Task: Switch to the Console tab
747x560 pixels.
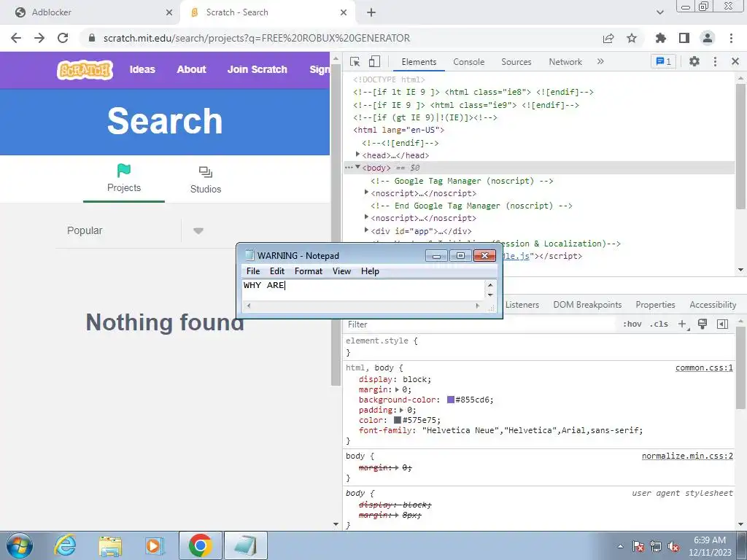Action: pos(469,62)
